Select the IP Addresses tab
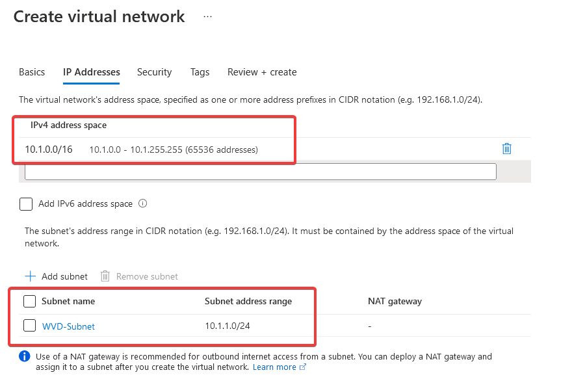The height and width of the screenshot is (392, 572). 91,72
